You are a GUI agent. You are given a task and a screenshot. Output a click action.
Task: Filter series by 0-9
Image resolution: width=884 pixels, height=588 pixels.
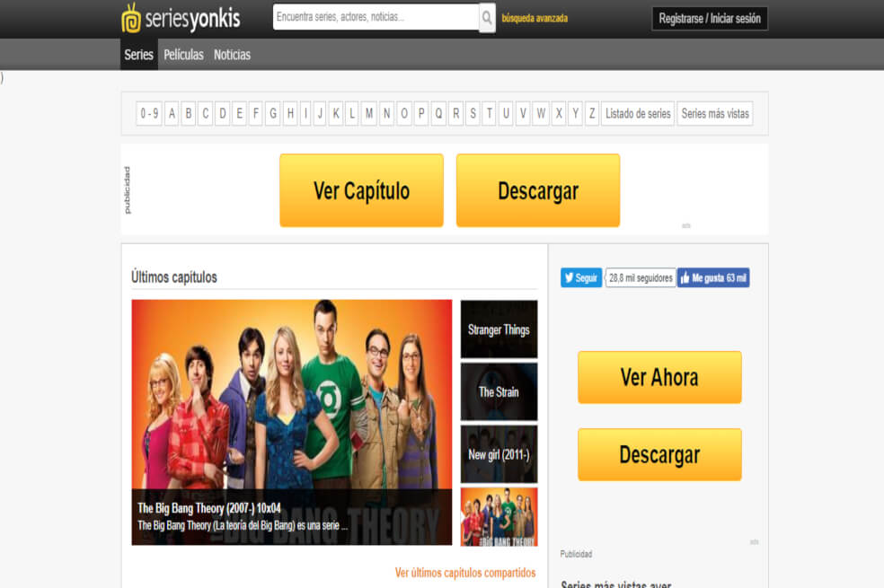[x=149, y=114]
